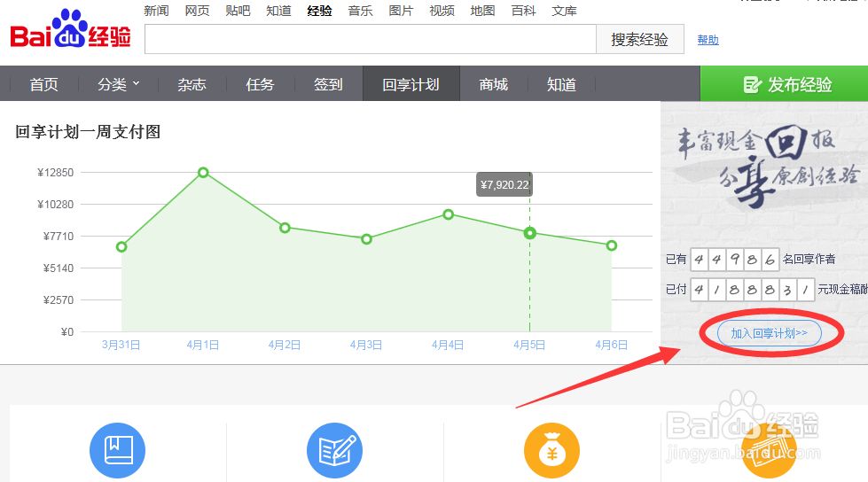The width and height of the screenshot is (868, 482).
Task: Open 杂志 in navigation bar
Action: point(192,85)
